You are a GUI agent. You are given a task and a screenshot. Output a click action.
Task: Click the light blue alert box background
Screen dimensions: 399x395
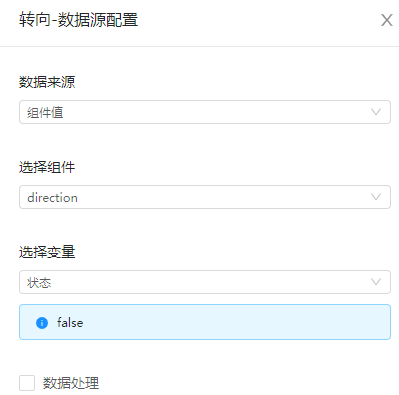pos(205,322)
